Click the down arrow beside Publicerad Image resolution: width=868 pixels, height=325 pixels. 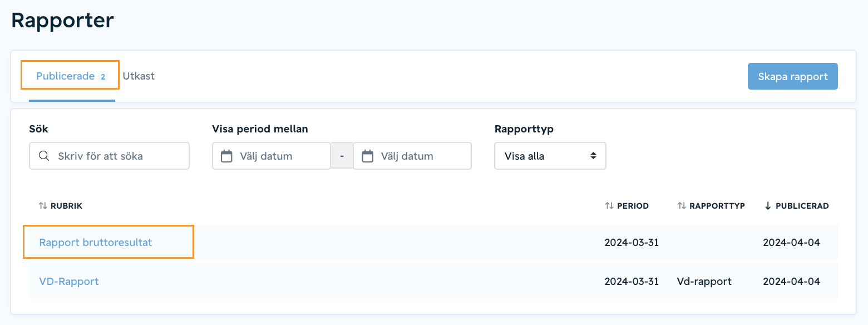(x=768, y=206)
